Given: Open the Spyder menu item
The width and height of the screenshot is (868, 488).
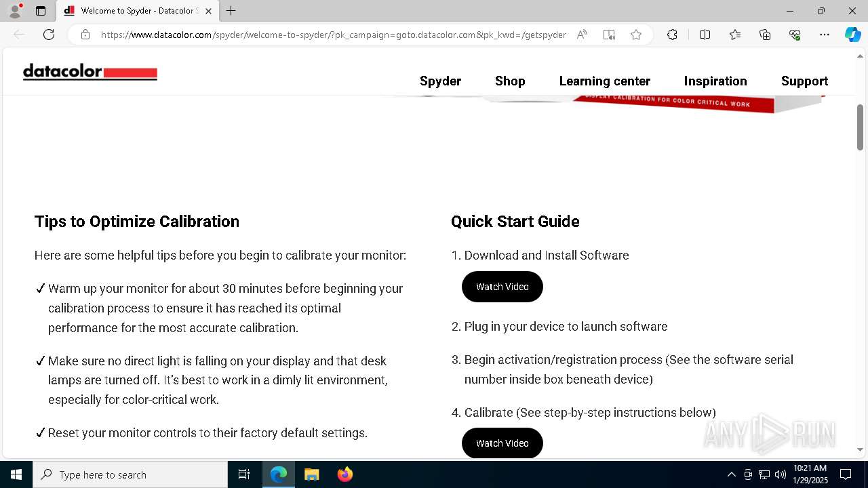Looking at the screenshot, I should coord(440,81).
